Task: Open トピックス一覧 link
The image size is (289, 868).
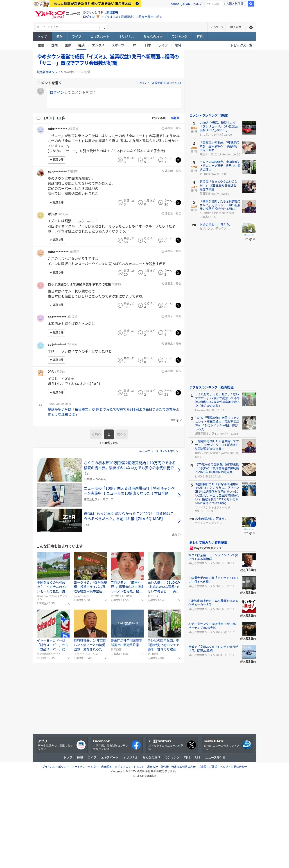Action: pyautogui.click(x=241, y=46)
